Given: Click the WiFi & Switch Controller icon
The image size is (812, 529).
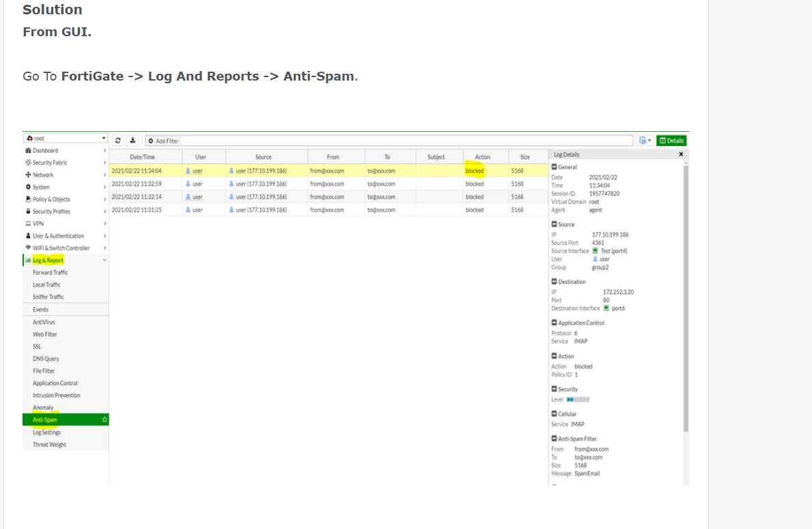Looking at the screenshot, I should coord(28,248).
